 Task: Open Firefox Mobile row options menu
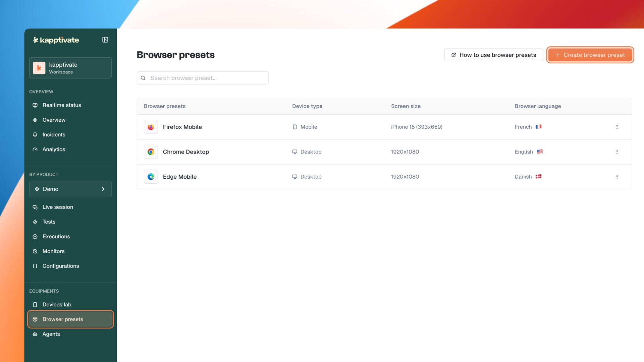617,127
